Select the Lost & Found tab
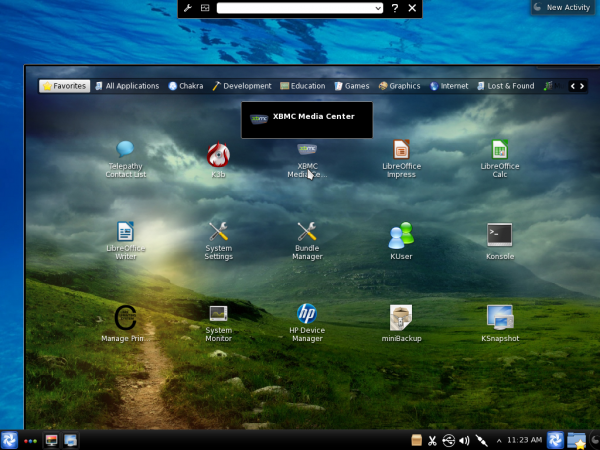 click(506, 86)
